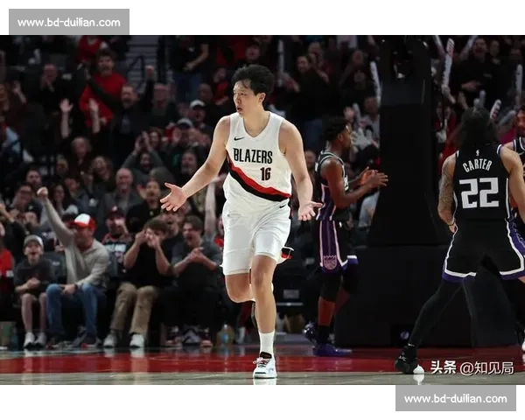Click the number 16 on the white jersey
Image resolution: width=525 pixels, height=420 pixels.
[265, 173]
